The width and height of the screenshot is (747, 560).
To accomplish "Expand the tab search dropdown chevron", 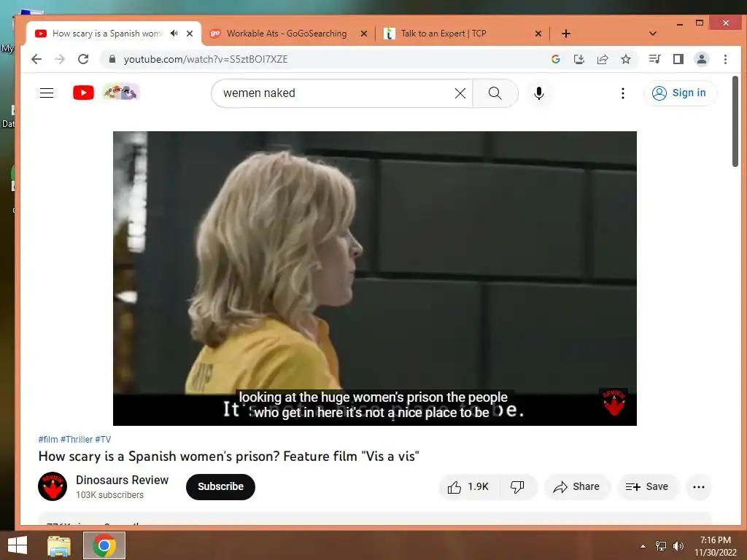I will [653, 34].
